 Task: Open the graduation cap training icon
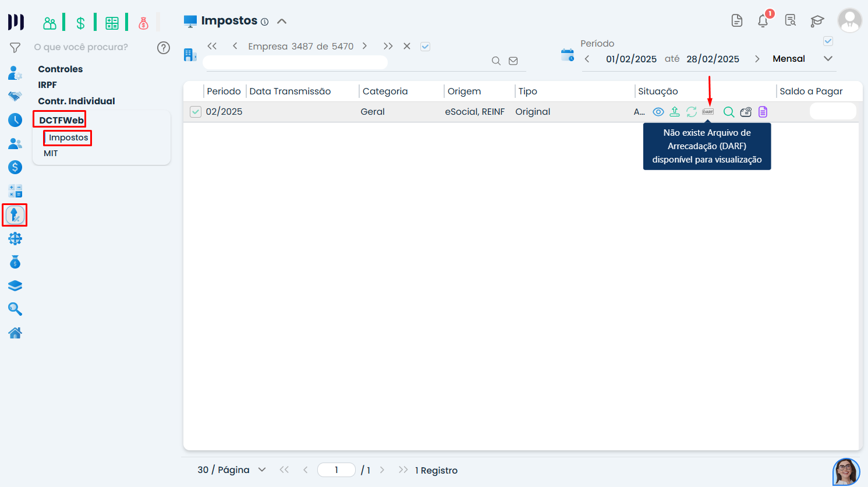coord(817,22)
